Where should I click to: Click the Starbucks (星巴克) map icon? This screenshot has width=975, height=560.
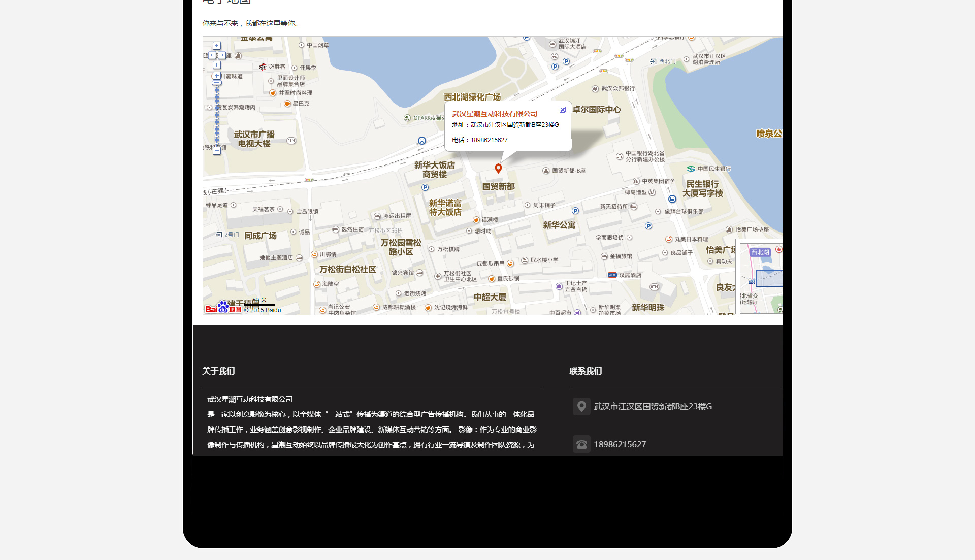(x=287, y=104)
